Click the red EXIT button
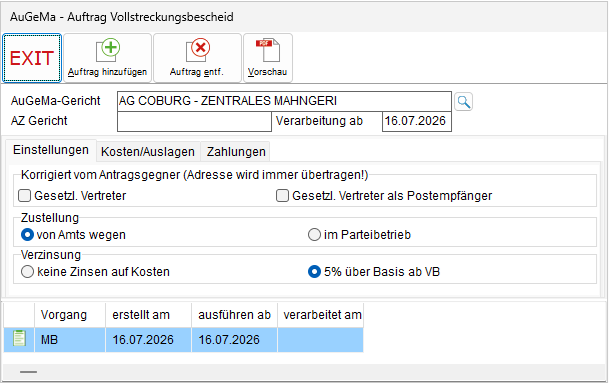 tap(32, 58)
